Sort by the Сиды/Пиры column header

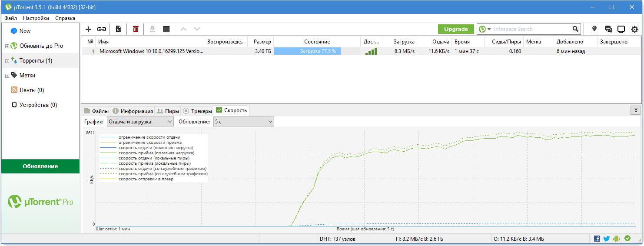[x=504, y=42]
